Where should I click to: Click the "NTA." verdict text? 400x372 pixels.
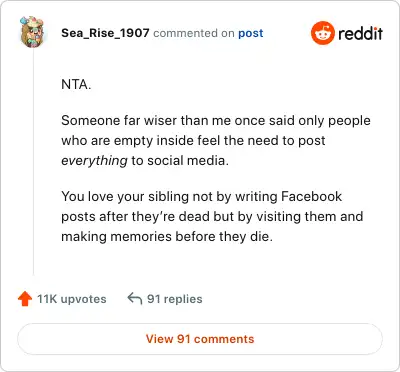coord(76,84)
